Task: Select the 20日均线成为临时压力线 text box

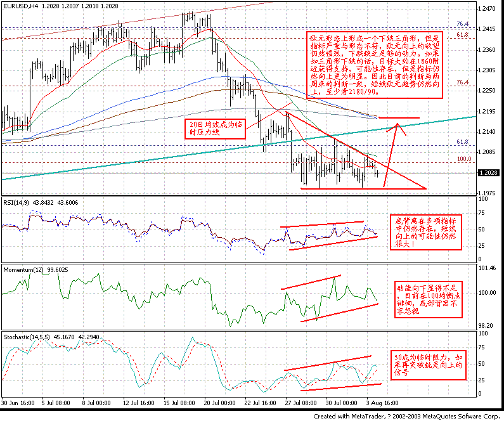Action: point(216,129)
